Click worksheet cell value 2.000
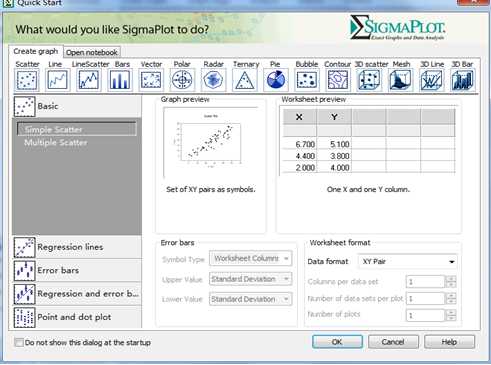This screenshot has height=365, width=491. pyautogui.click(x=305, y=168)
